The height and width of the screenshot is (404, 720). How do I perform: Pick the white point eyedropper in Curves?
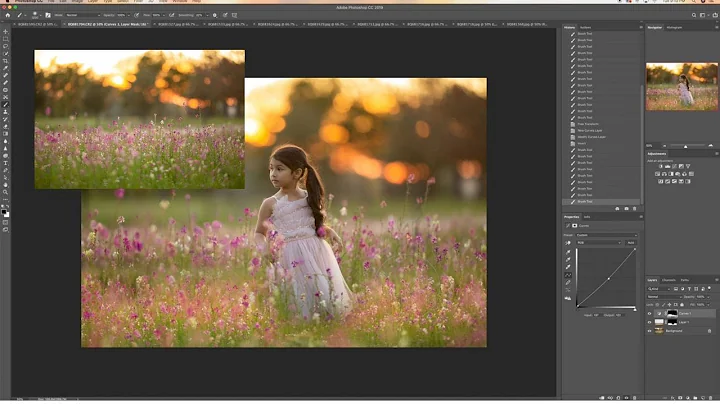pos(568,267)
